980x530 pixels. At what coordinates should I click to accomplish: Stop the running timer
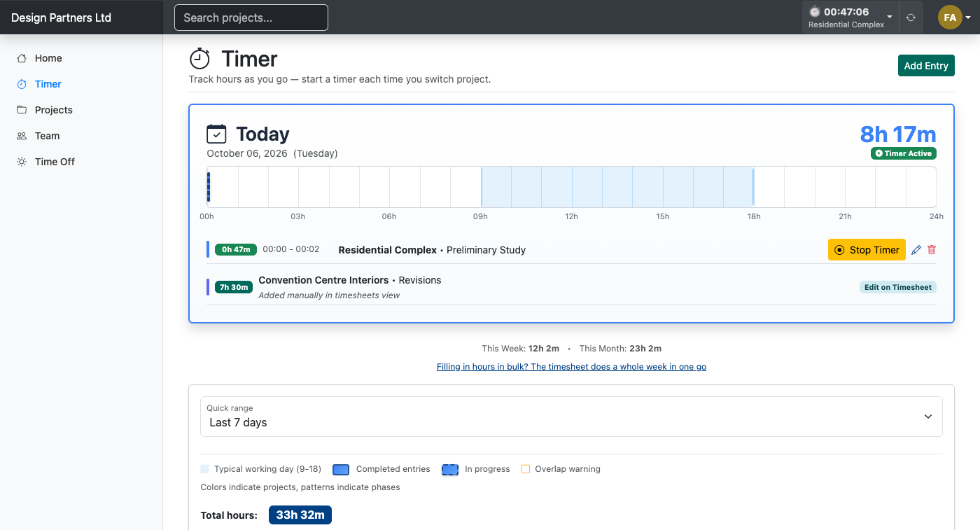[x=867, y=250]
